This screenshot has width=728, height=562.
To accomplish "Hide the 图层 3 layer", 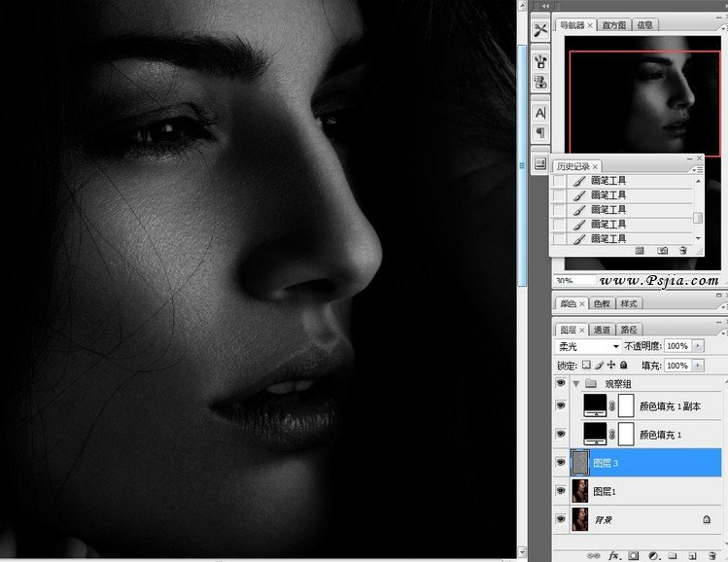I will 561,461.
